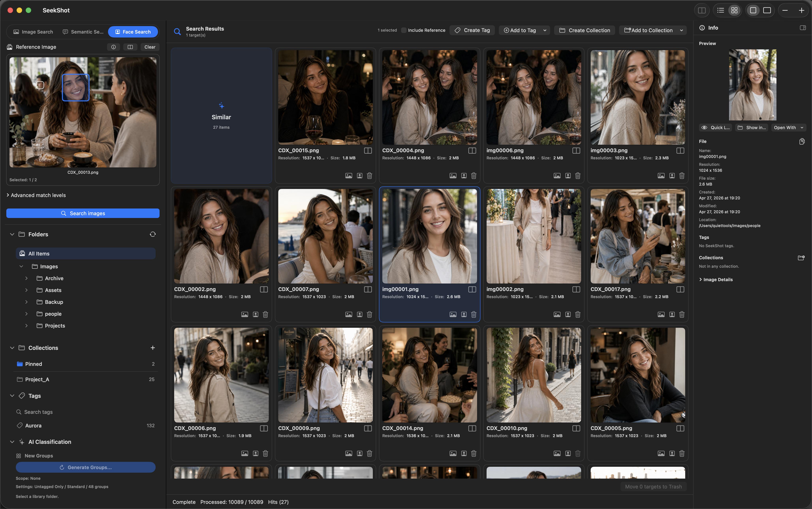Switch to list view layout

[720, 10]
